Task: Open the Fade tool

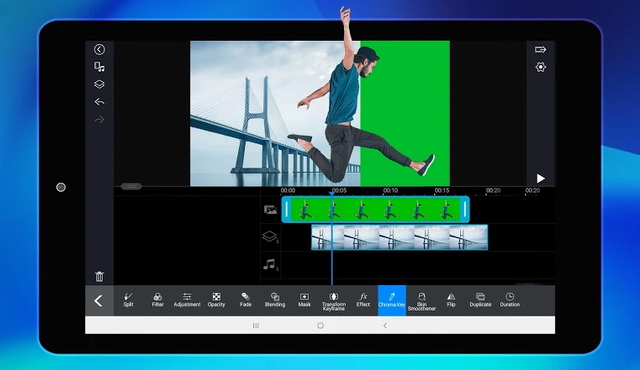Action: [x=245, y=300]
